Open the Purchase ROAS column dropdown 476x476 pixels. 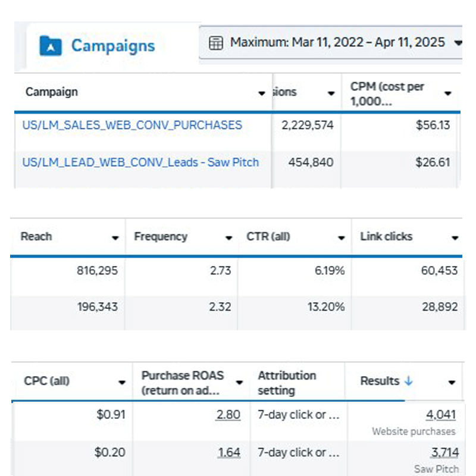pyautogui.click(x=239, y=383)
